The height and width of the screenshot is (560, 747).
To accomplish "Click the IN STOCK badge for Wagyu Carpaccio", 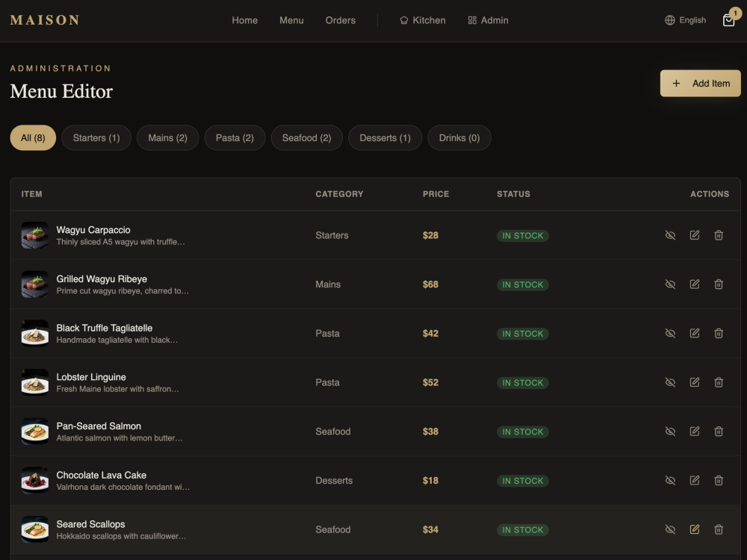I will click(523, 236).
